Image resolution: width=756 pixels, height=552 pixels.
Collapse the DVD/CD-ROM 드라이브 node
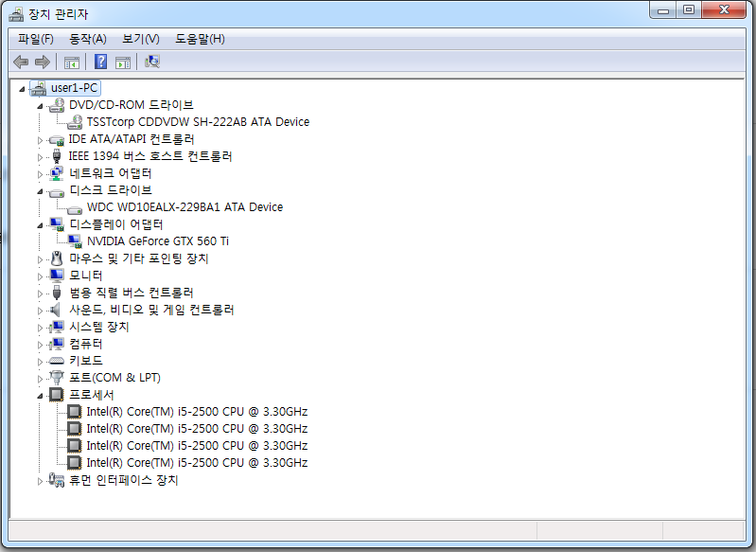(x=40, y=105)
